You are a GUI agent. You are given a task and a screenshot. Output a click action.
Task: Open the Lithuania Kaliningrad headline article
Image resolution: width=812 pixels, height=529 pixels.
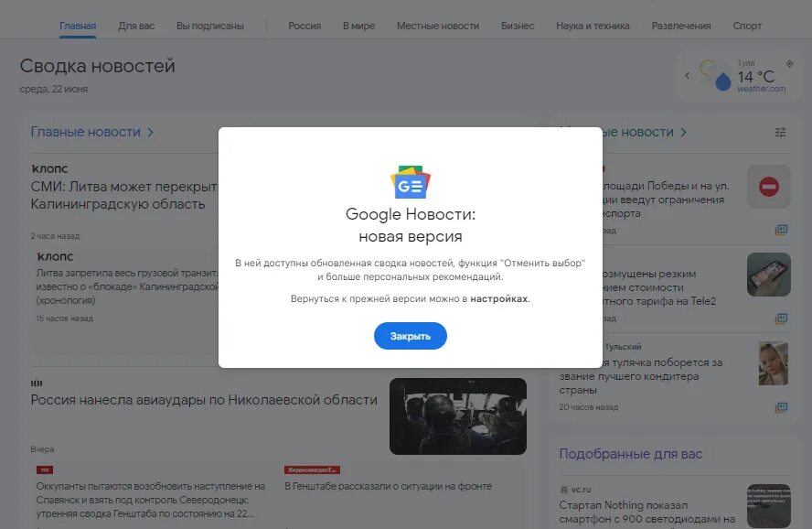124,195
